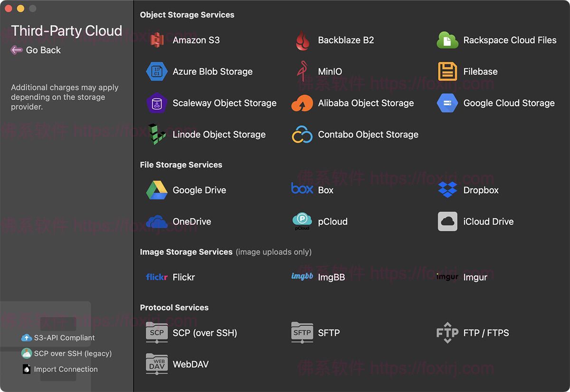This screenshot has height=392, width=570.
Task: Select the Amazon S3 service icon
Action: coord(157,40)
